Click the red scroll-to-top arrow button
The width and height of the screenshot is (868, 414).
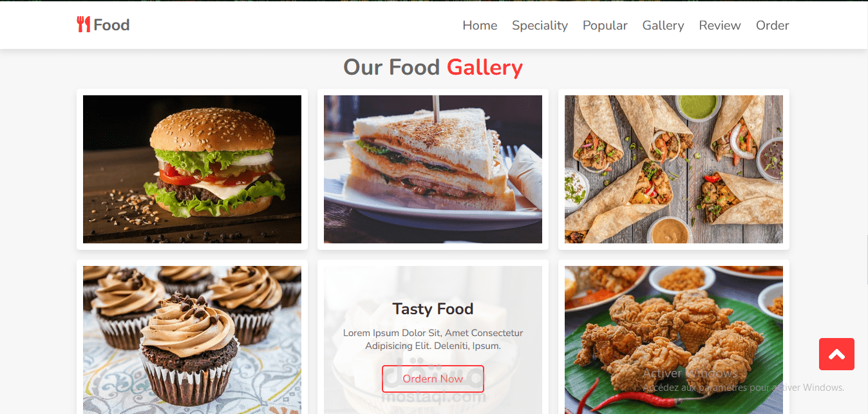836,354
